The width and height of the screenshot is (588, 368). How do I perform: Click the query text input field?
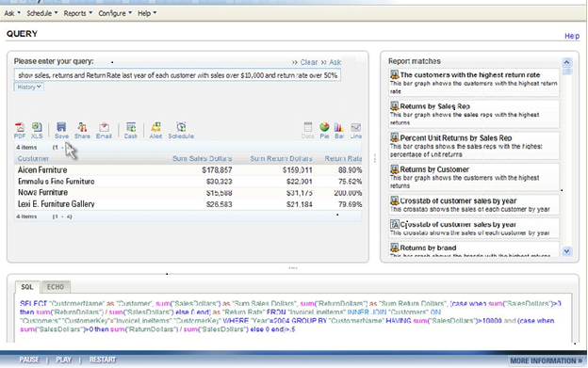[177, 75]
